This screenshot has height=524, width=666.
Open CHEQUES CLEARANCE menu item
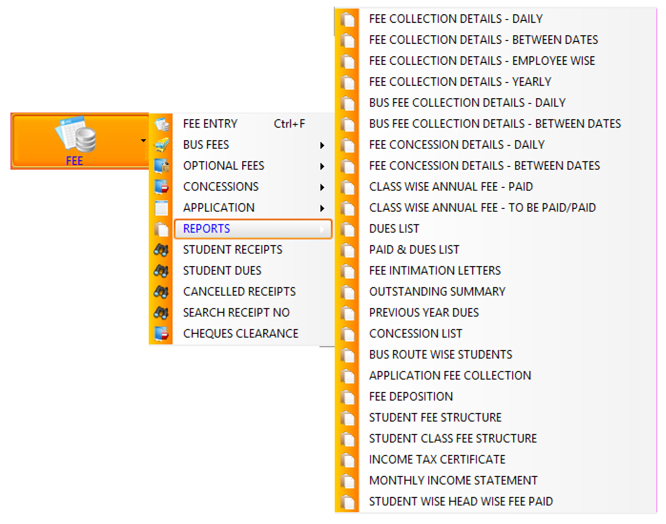click(x=253, y=334)
